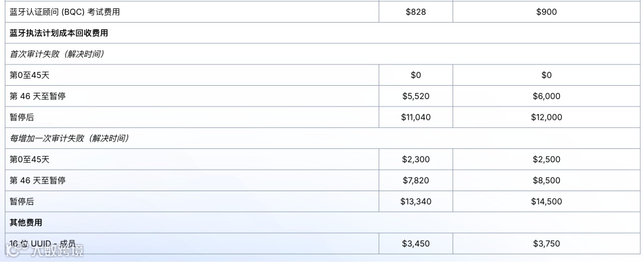Select the 蓝牙执法计划成本回收费用 section heading
The image size is (644, 262).
(x=58, y=33)
